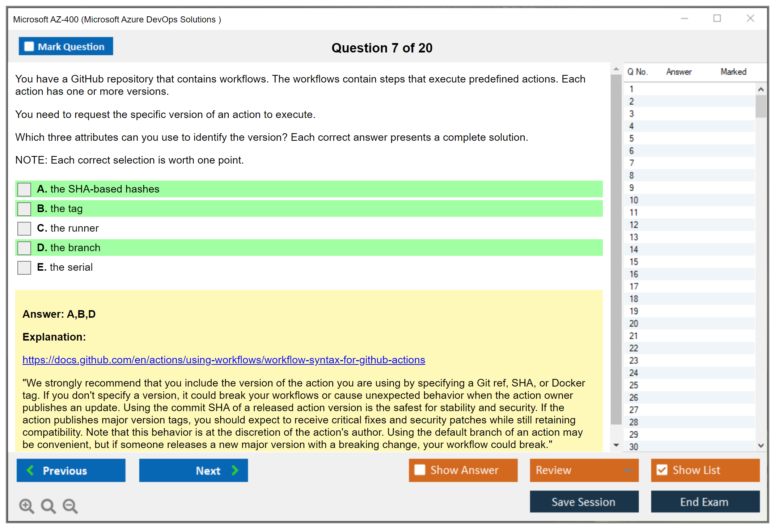
Task: Click the green right arrow on Next
Action: 235,470
